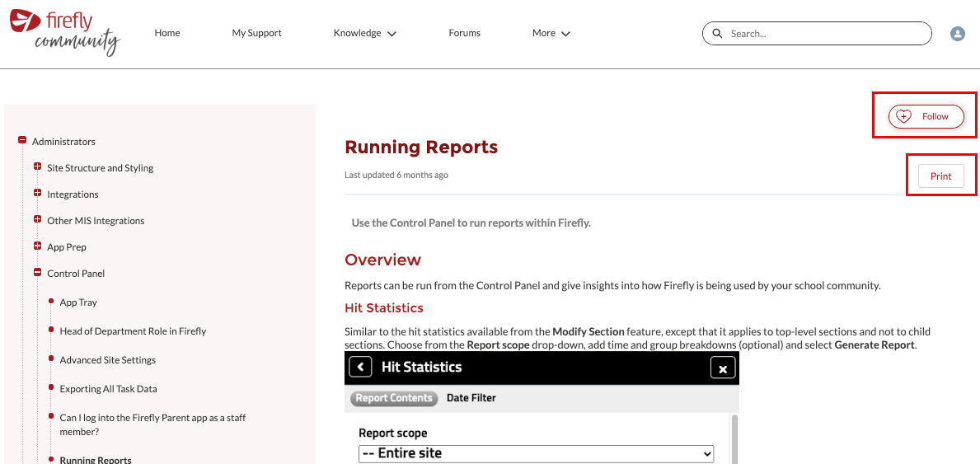Click the Control Panel tree label
This screenshot has width=980, height=464.
pyautogui.click(x=77, y=274)
